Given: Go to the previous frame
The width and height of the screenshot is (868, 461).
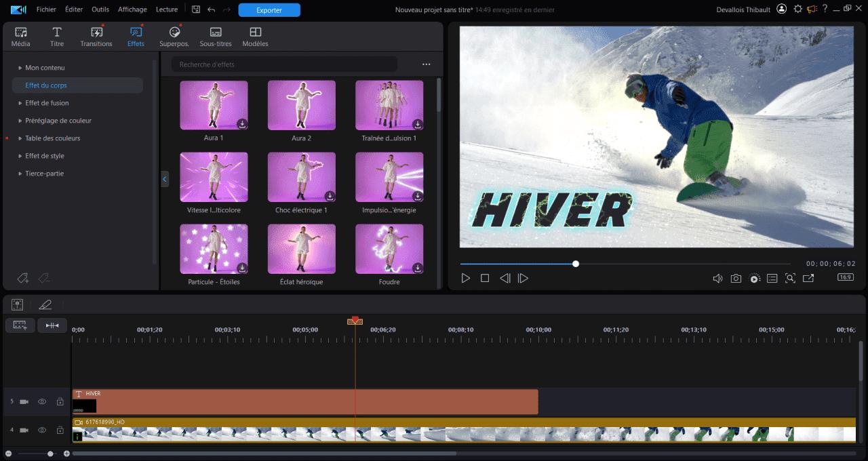Looking at the screenshot, I should 505,278.
